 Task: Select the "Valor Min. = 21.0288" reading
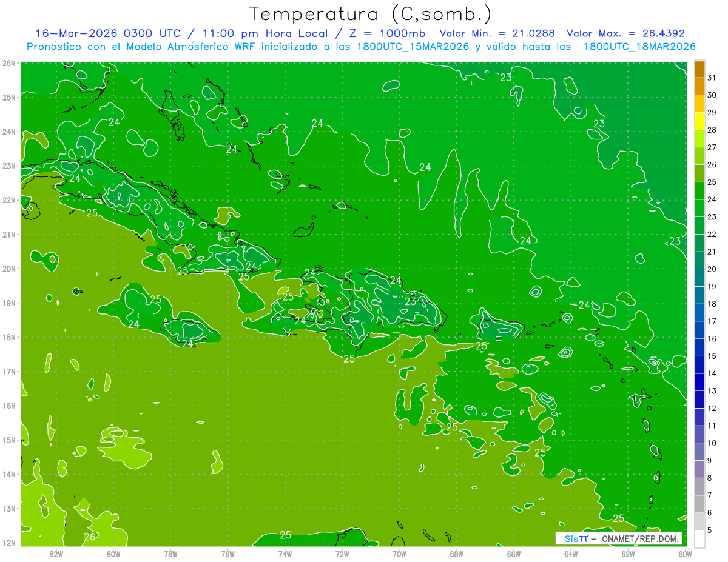pos(497,33)
